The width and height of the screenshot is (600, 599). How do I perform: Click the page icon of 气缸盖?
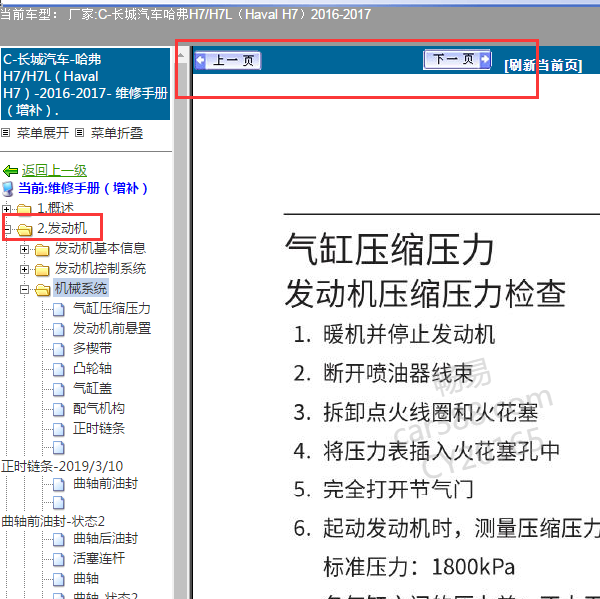(59, 389)
